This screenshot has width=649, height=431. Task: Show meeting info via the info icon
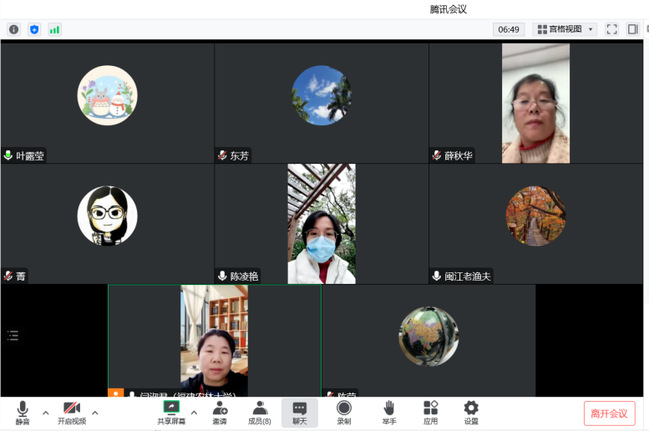14,30
